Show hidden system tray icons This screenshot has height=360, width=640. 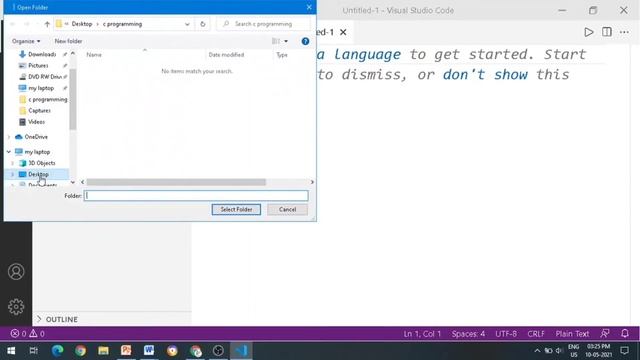click(537, 351)
